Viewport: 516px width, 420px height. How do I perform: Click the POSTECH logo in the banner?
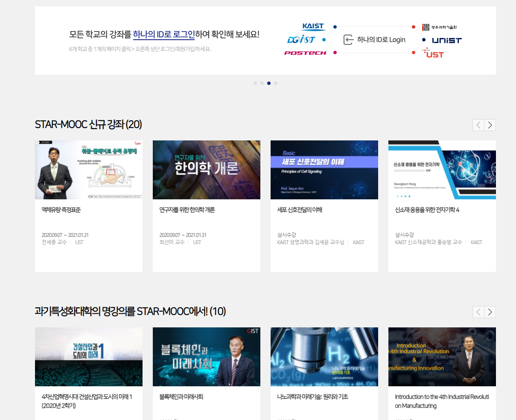[305, 53]
